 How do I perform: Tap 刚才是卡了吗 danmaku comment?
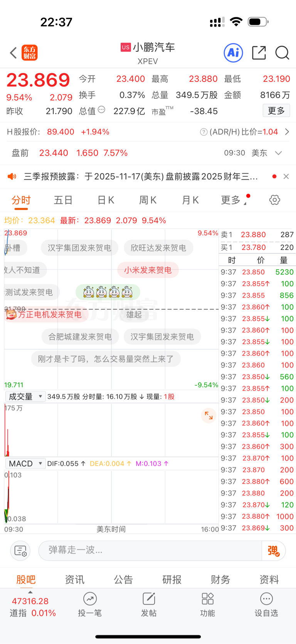click(106, 359)
